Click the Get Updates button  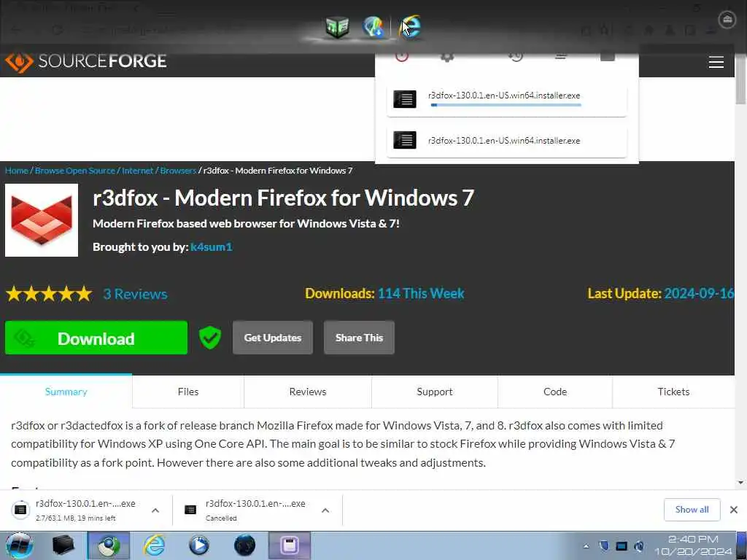(x=273, y=338)
